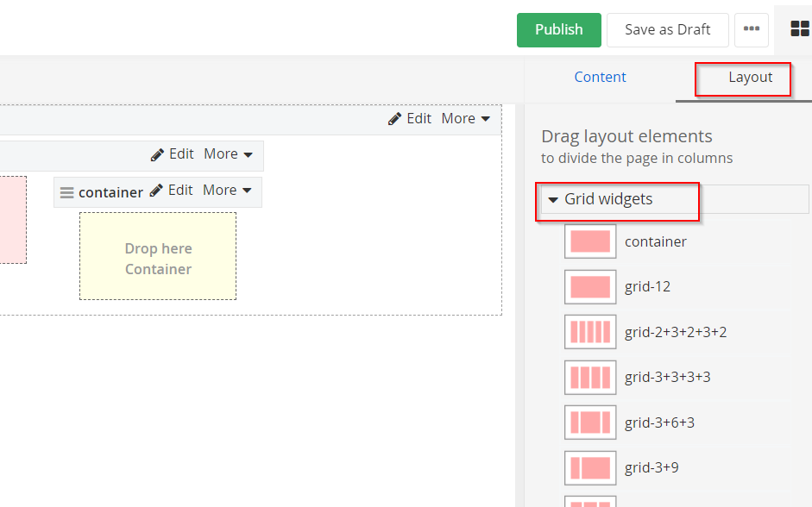
Task: Click the 'to divide the page in columns' text
Action: tap(637, 159)
